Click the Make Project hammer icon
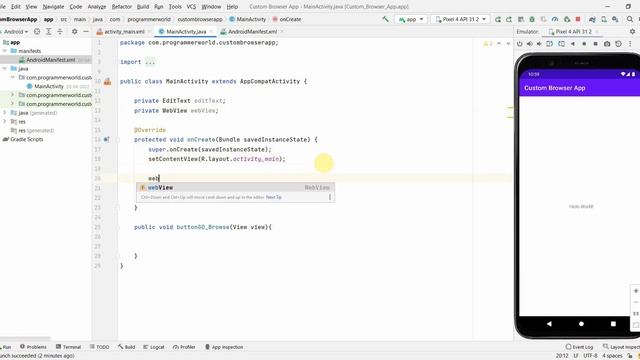This screenshot has width=640, height=360. (385, 19)
